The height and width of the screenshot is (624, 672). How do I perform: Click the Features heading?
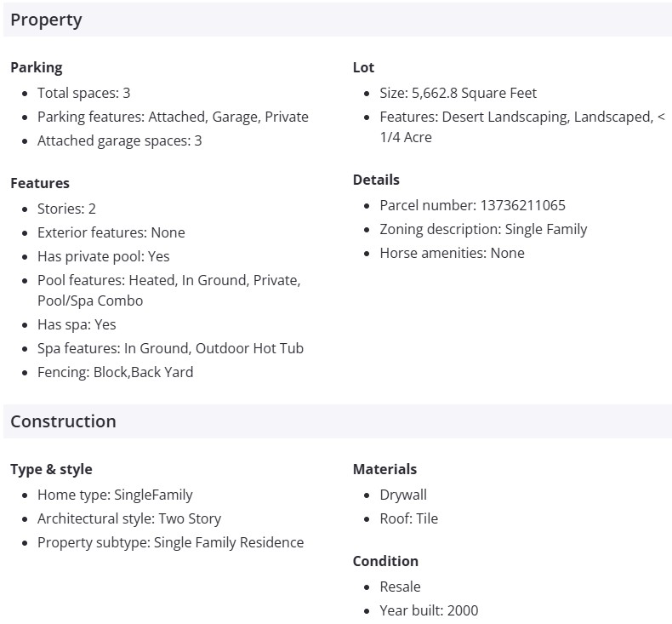40,183
